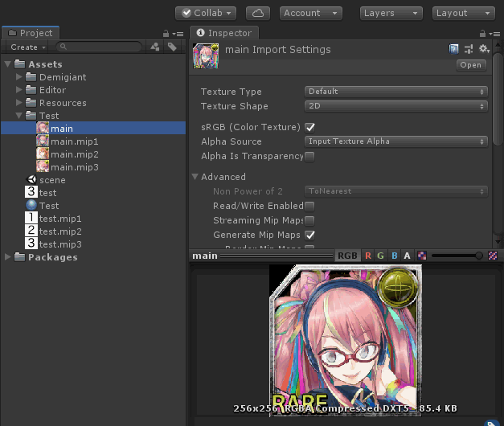Screen dimensions: 504x426
Task: Switch to the Project tab
Action: (31, 33)
